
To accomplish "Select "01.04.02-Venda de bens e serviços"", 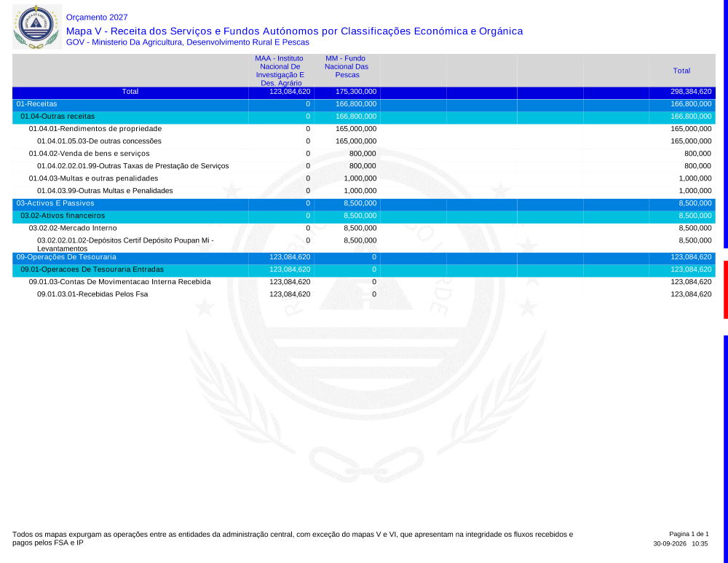I will click(x=89, y=154).
